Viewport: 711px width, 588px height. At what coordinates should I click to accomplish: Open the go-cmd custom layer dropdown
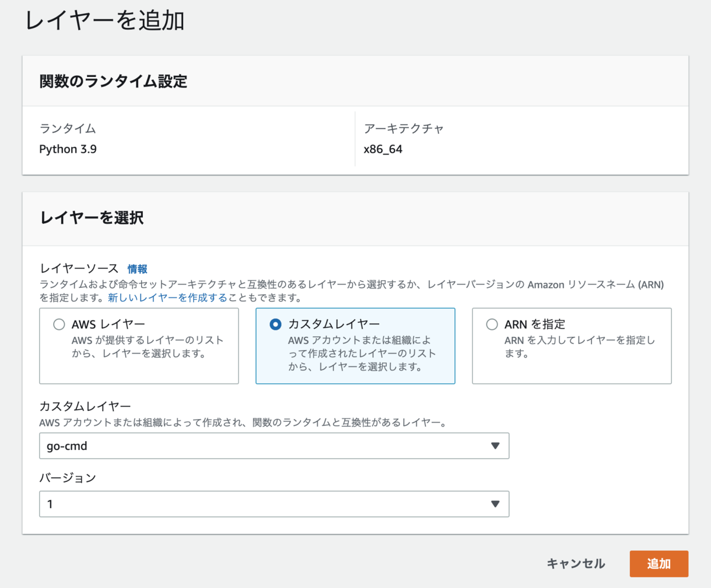pos(274,446)
